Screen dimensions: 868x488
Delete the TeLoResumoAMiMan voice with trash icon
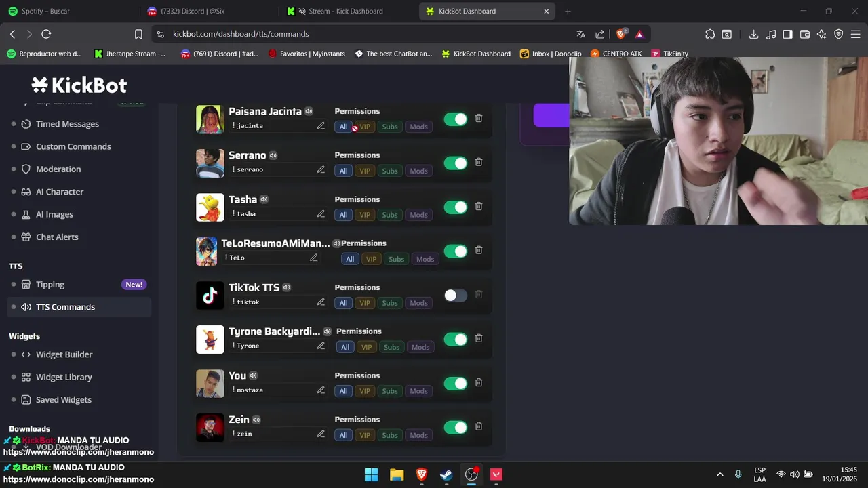click(x=479, y=250)
